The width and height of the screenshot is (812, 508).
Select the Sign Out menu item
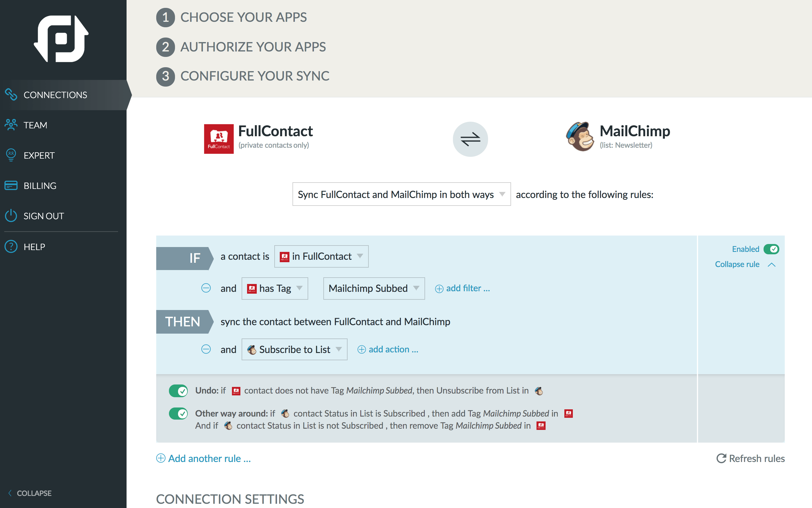(63, 216)
